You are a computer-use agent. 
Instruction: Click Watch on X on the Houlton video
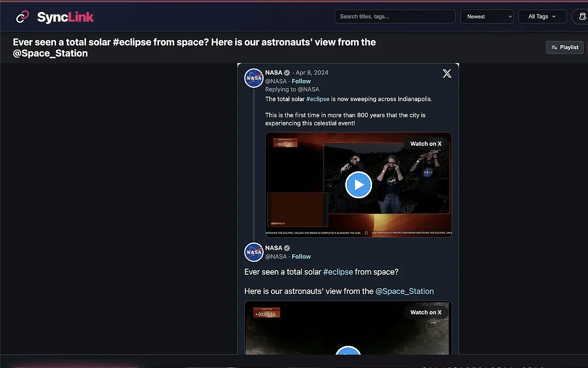click(426, 312)
